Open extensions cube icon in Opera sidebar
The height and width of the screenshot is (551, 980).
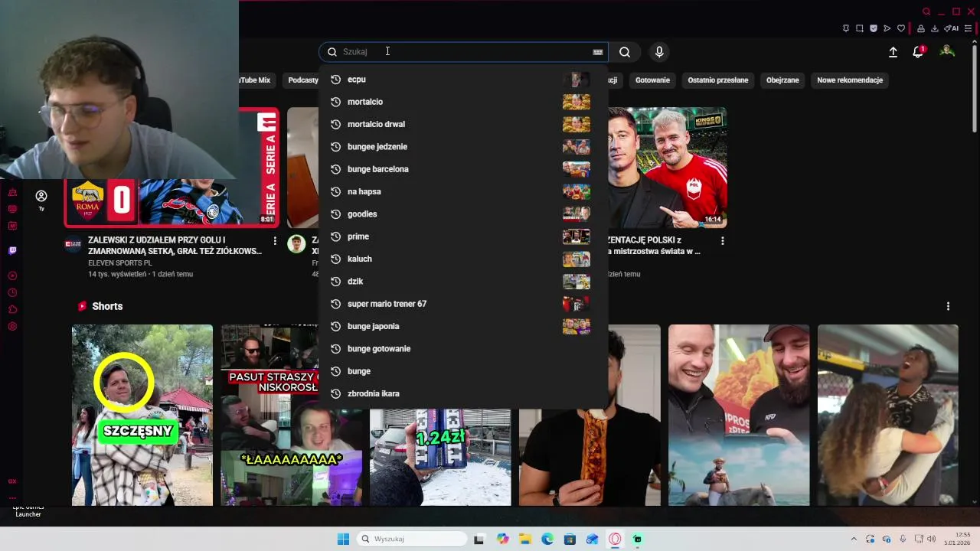[x=12, y=309]
